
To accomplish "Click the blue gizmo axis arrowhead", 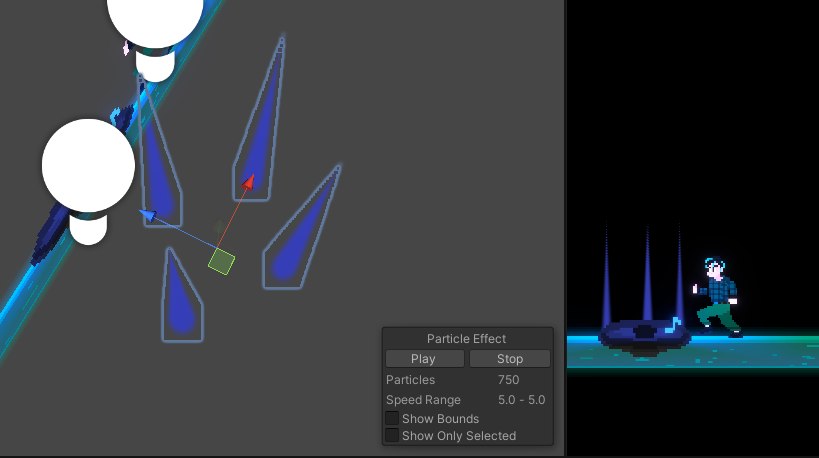I will 148,215.
